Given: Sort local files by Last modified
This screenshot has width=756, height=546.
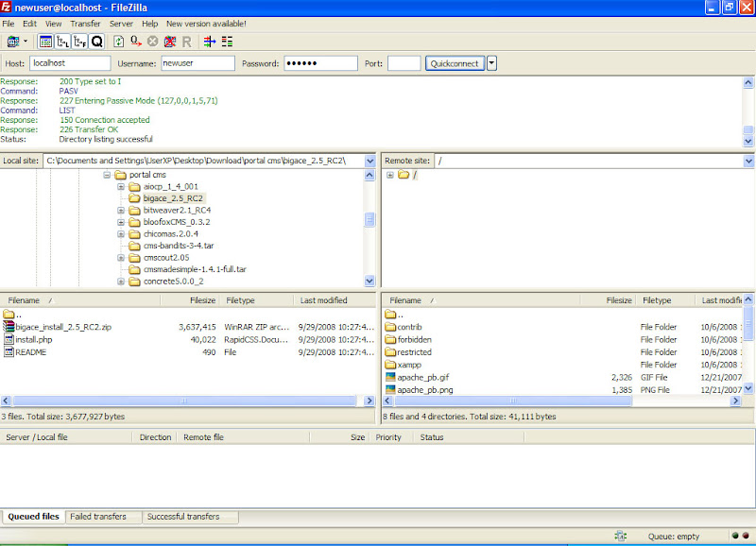Looking at the screenshot, I should [335, 300].
